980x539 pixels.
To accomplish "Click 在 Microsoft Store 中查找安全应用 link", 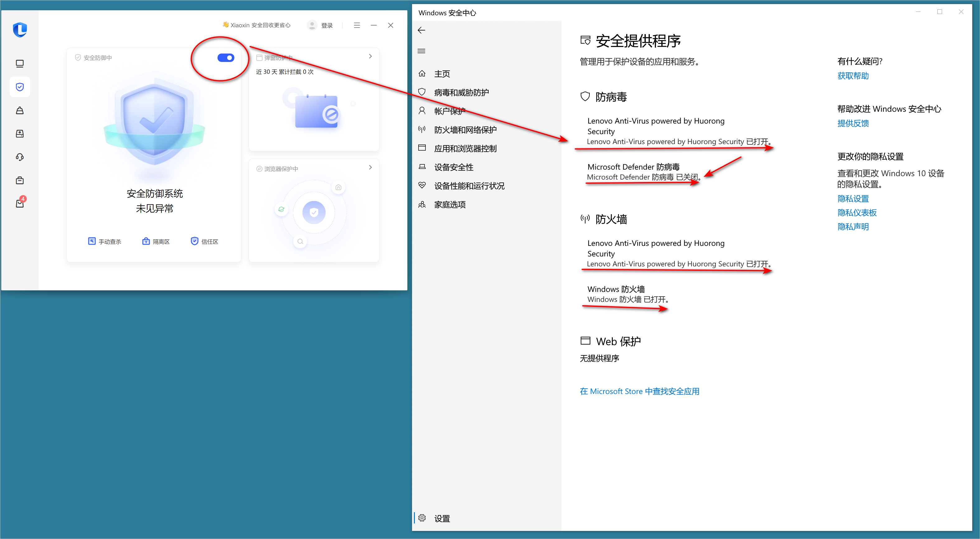I will pos(639,391).
